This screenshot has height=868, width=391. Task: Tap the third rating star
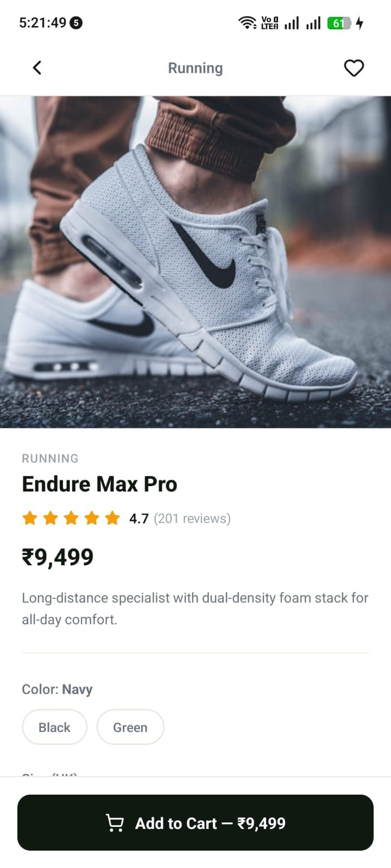[x=71, y=518]
